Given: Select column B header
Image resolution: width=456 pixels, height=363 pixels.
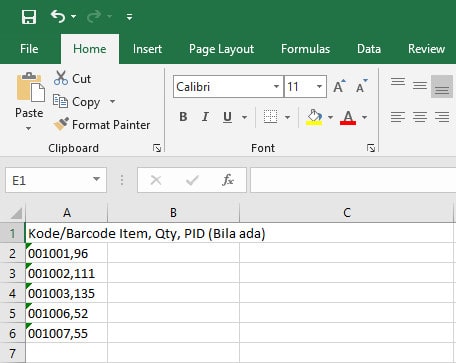Looking at the screenshot, I should (173, 213).
